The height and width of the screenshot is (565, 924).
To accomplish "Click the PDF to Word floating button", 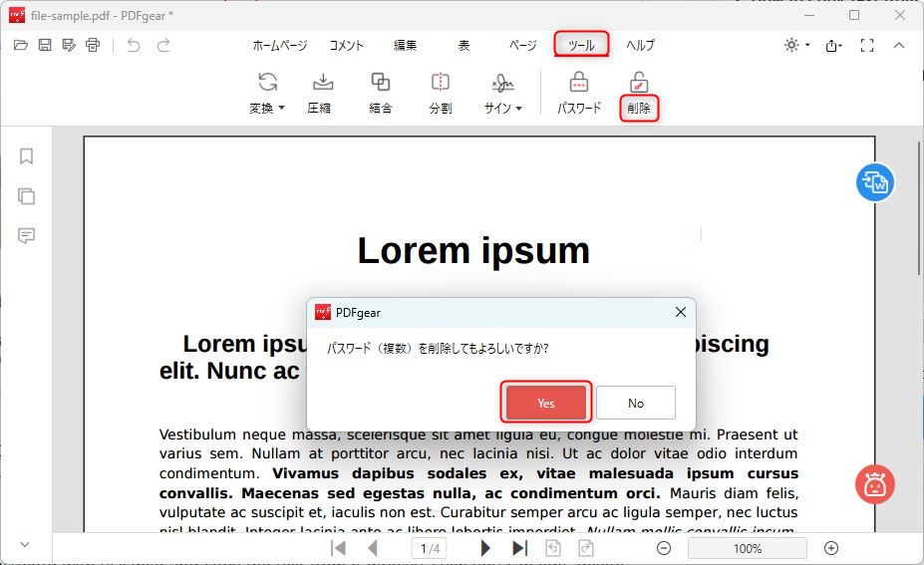I will 874,182.
